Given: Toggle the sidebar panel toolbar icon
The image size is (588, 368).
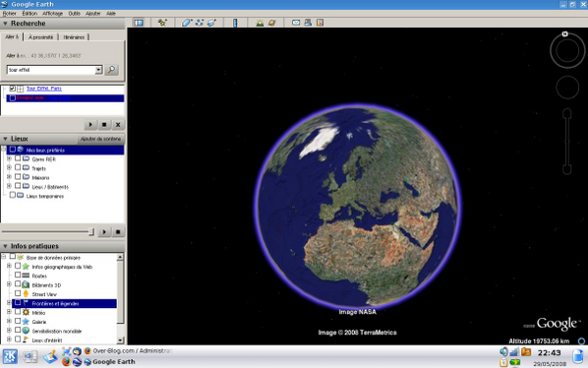Looking at the screenshot, I should [139, 23].
